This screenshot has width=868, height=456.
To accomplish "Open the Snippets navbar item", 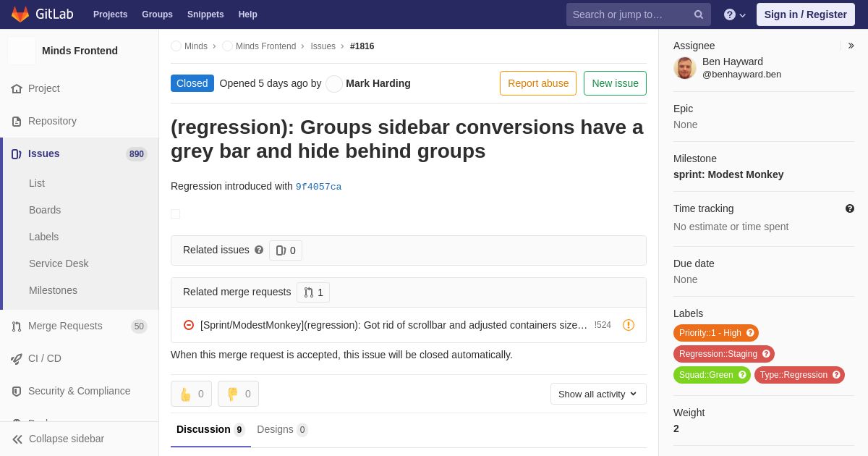I will tap(205, 14).
